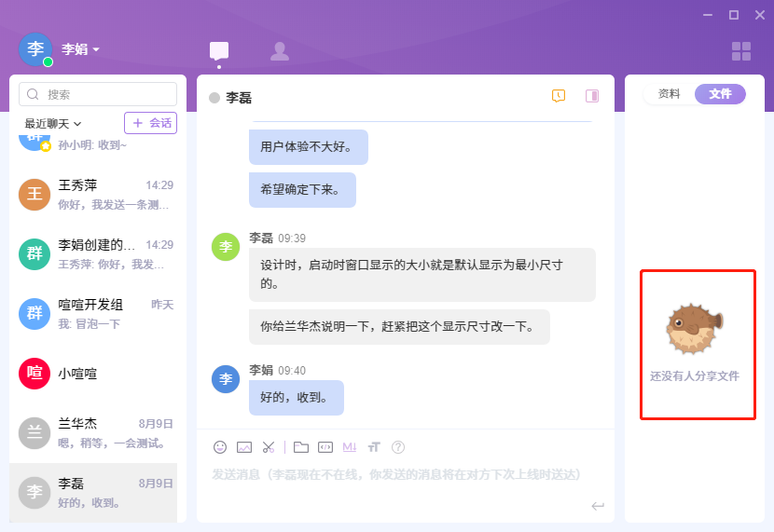This screenshot has width=774, height=532.
Task: Toggle Markdown mode in message toolbar
Action: pos(350,447)
